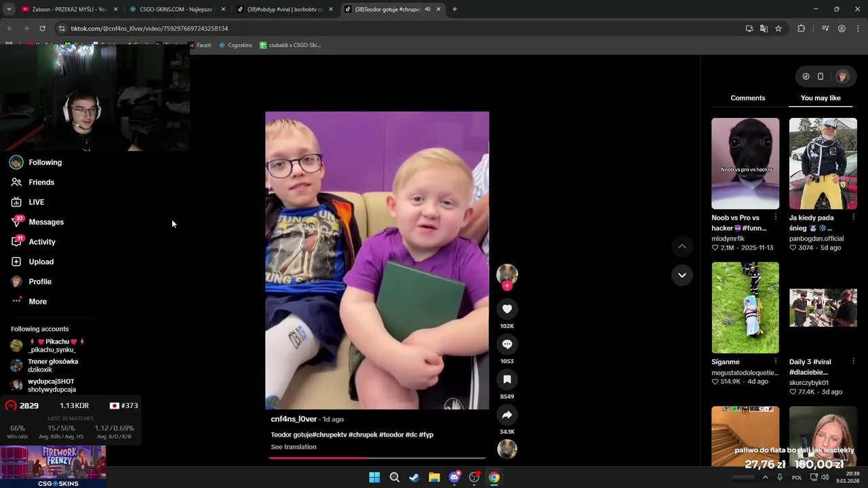Follow creator with red plus badge
Screen dimensions: 868x488
coord(507,285)
